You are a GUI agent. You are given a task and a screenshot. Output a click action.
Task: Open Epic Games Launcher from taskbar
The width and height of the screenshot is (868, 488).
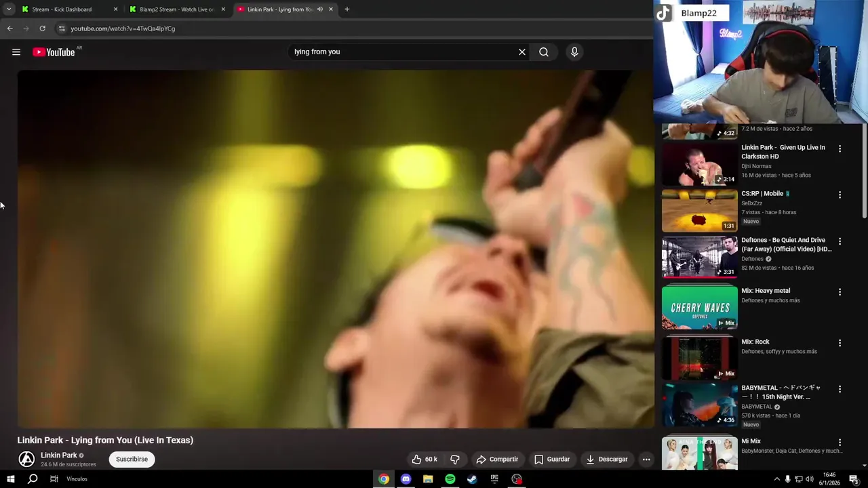(x=494, y=479)
